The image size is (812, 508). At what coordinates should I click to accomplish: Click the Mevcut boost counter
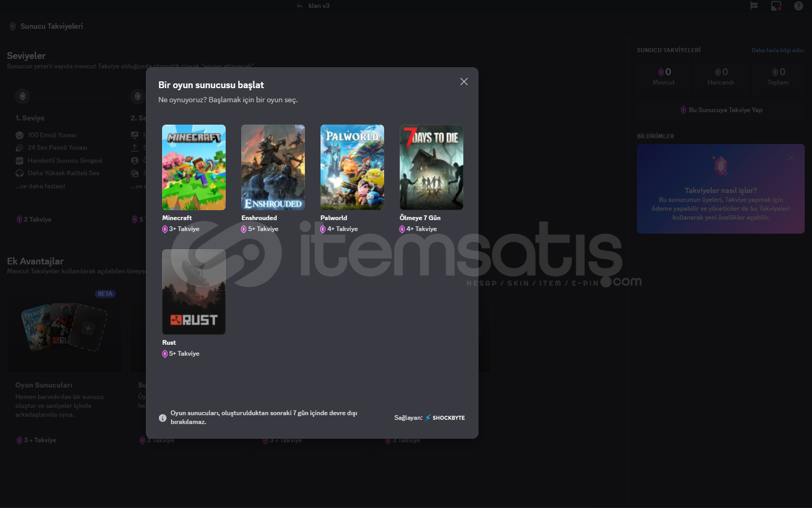(663, 76)
